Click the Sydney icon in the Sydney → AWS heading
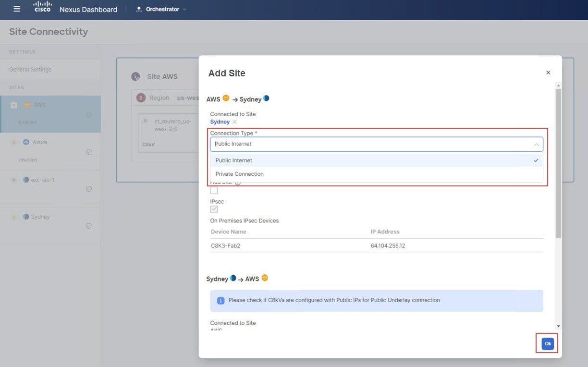 click(x=233, y=278)
